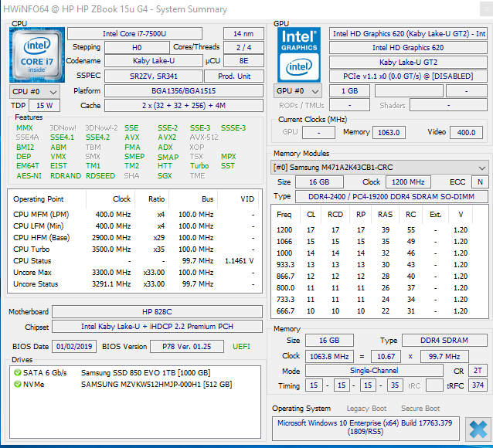Click the module Size 16 GB field
This screenshot has height=448, width=493.
[x=319, y=182]
